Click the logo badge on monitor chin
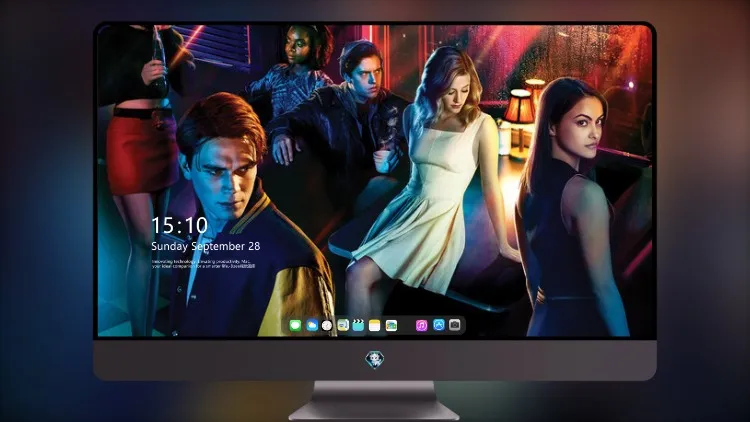The height and width of the screenshot is (422, 750). coord(375,359)
